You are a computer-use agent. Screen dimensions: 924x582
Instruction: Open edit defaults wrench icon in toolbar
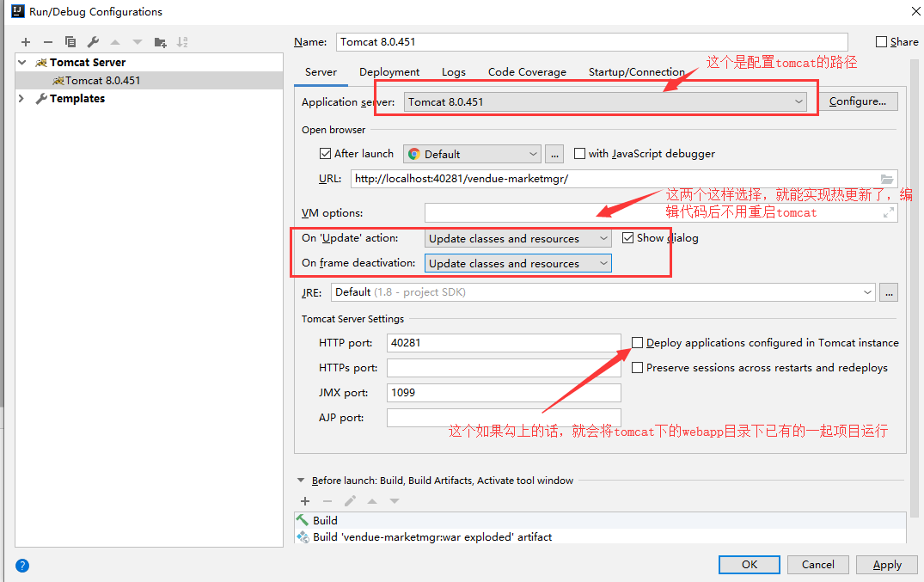click(x=93, y=42)
